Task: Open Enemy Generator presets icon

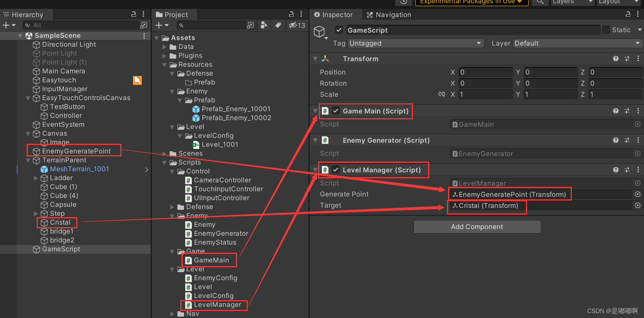Action: coord(627,140)
